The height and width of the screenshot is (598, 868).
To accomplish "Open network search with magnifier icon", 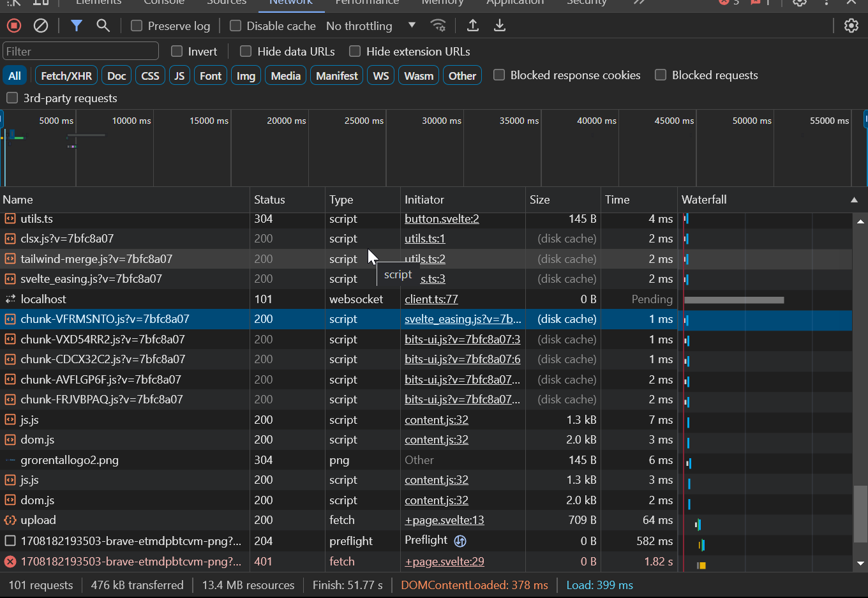I will [103, 26].
